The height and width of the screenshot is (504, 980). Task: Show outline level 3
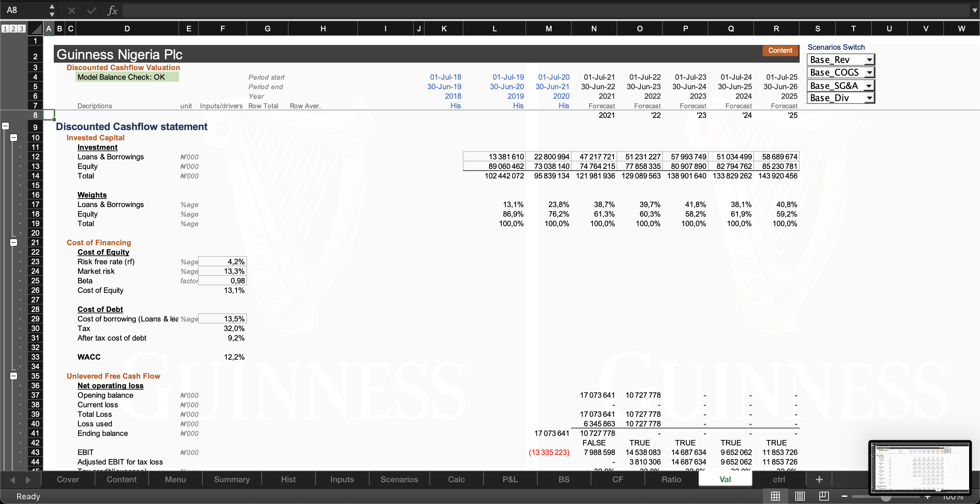pos(21,29)
